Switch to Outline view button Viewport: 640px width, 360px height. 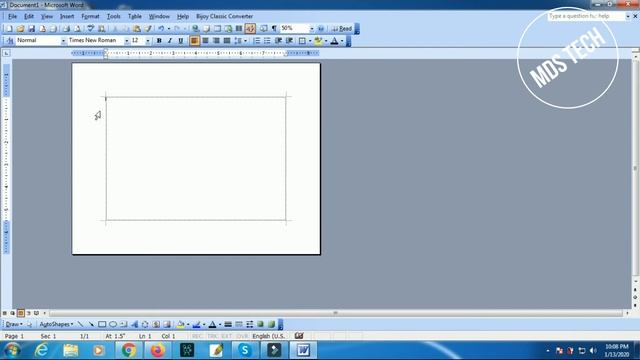pyautogui.click(x=29, y=313)
